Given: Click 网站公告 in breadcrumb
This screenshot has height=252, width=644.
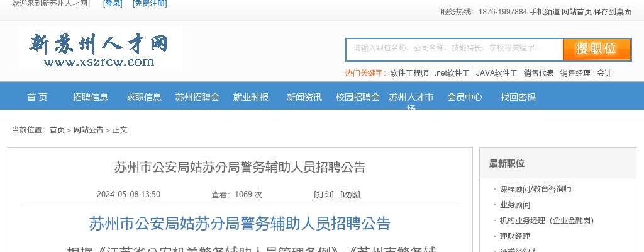Looking at the screenshot, I should tap(88, 130).
